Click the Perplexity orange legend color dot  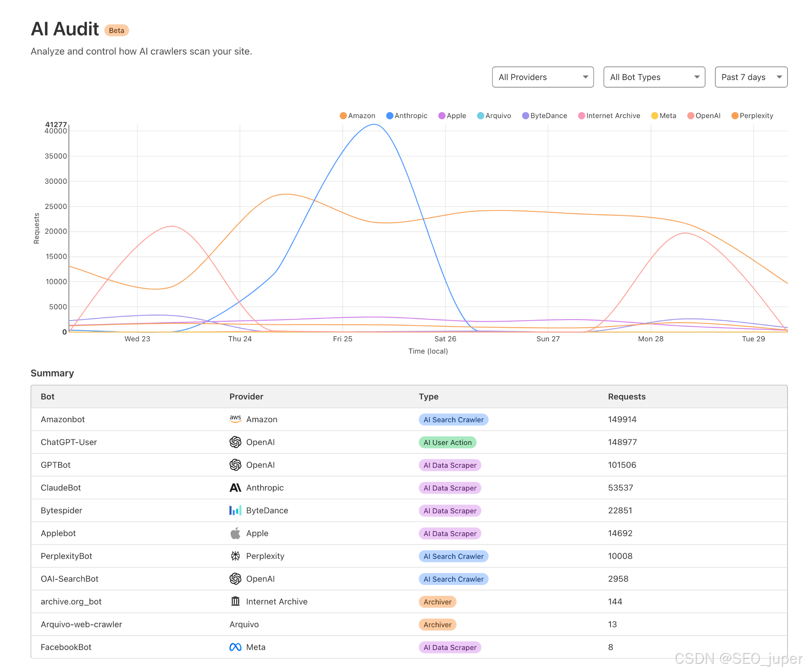pyautogui.click(x=735, y=115)
